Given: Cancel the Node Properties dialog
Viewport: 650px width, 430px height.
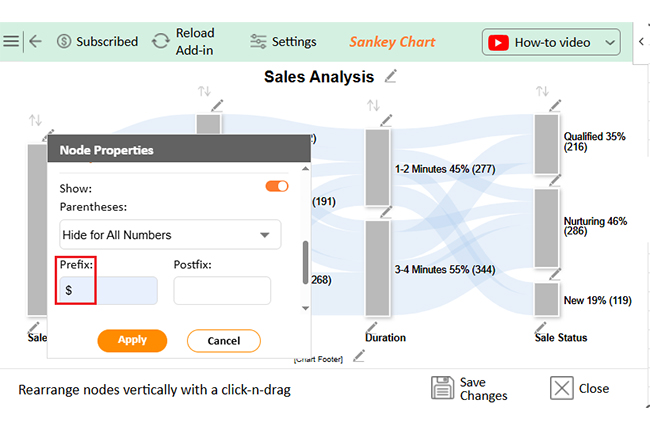Looking at the screenshot, I should [x=224, y=341].
